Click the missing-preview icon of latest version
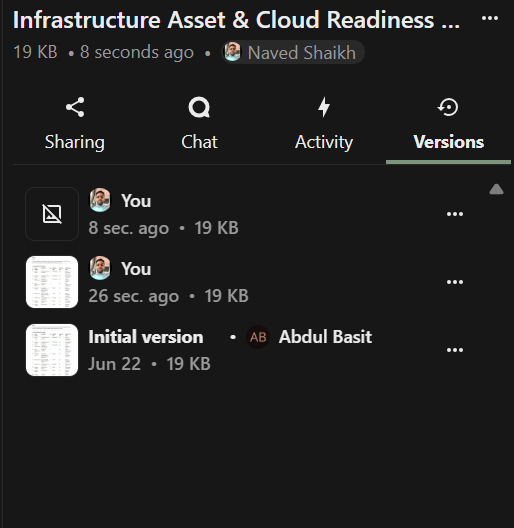Image resolution: width=514 pixels, height=528 pixels. click(x=52, y=214)
